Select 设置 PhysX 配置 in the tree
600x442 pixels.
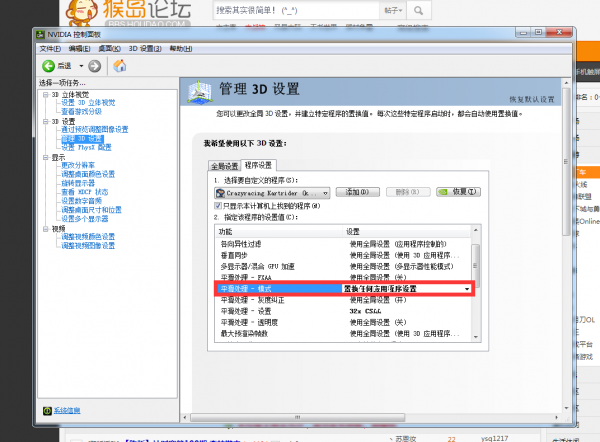86,147
